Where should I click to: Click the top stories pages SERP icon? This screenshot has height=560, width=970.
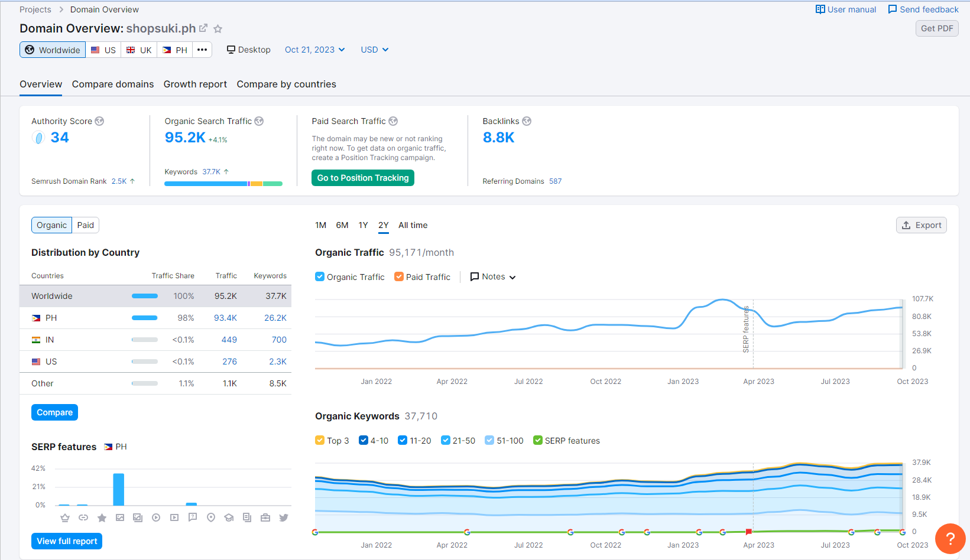click(247, 517)
